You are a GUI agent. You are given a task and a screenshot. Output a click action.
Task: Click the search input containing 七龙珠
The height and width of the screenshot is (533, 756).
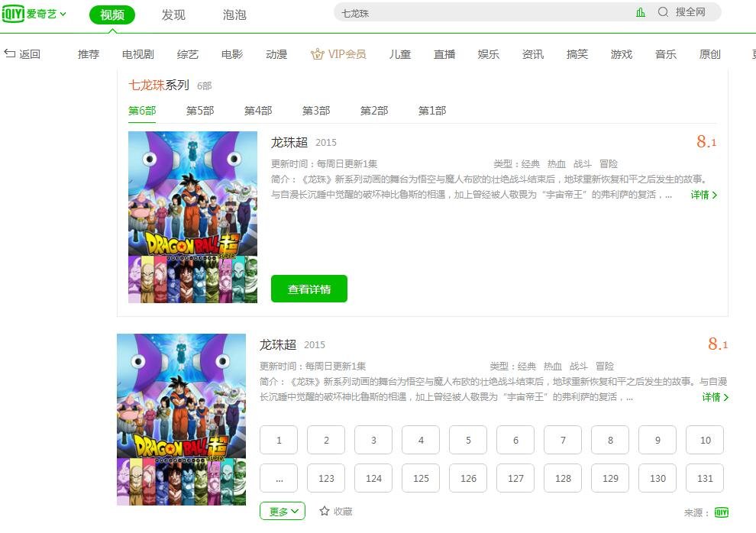(x=458, y=12)
